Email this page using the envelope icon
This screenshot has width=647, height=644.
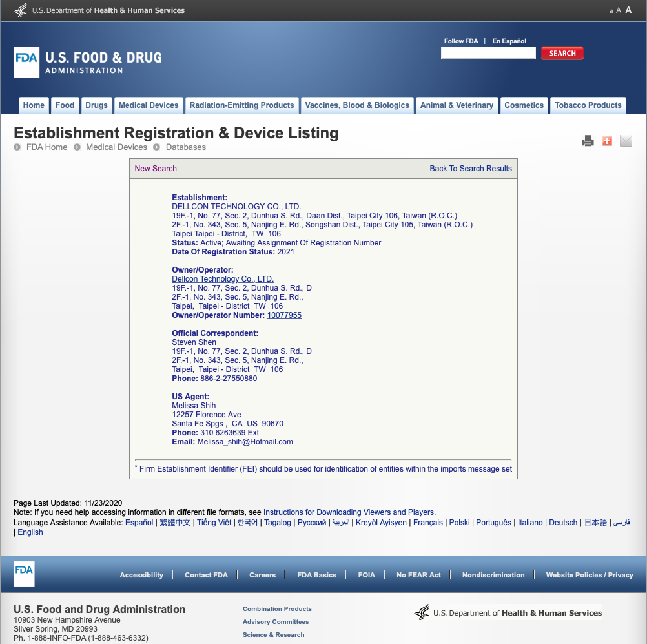626,141
